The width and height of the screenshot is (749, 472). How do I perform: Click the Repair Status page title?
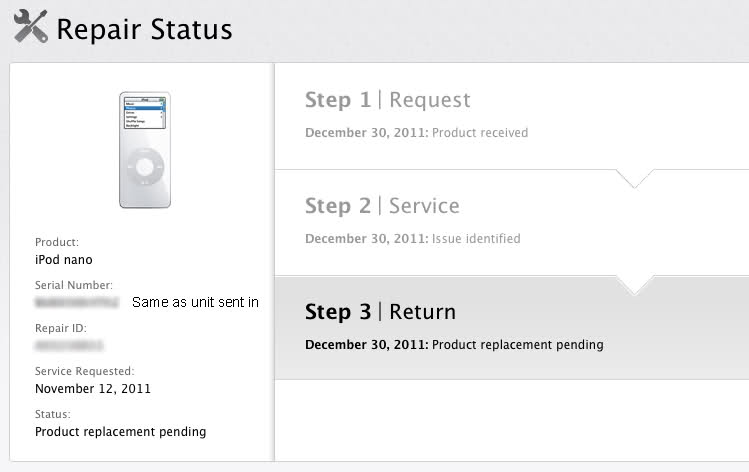point(144,29)
